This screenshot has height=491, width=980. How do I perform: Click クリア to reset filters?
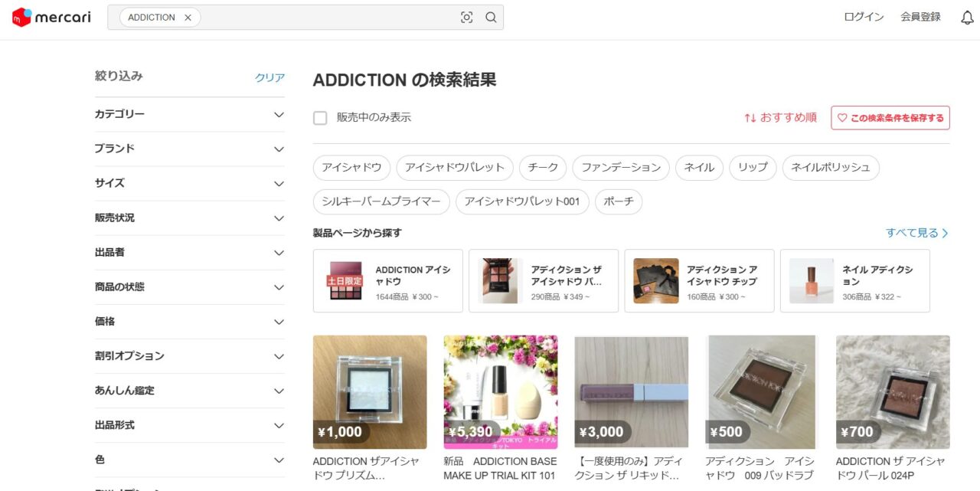(x=269, y=77)
